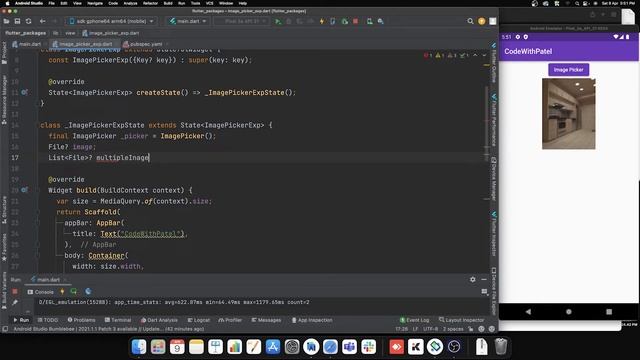Viewport: 640px width, 360px height.
Task: Open the Layout Inspector button
Action: pos(461,320)
